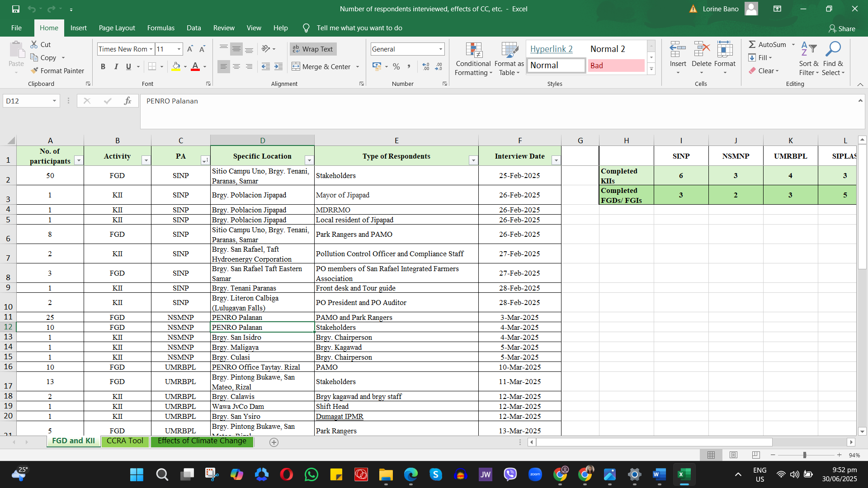Open Sort & Filter menu
This screenshot has width=868, height=488.
(x=809, y=59)
